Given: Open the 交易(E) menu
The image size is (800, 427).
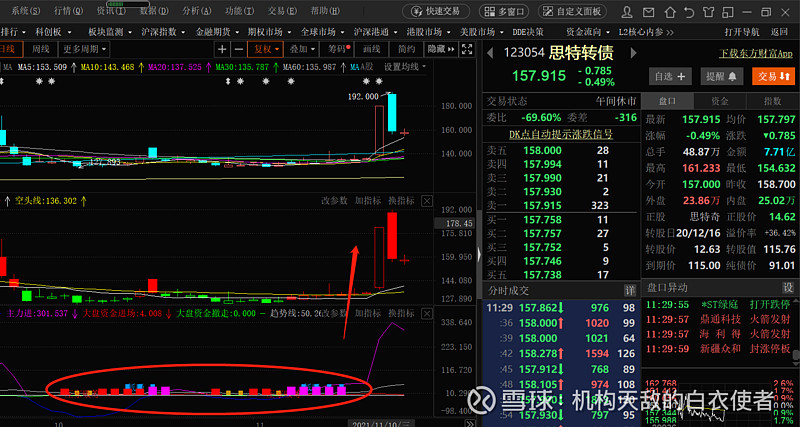Looking at the screenshot, I should (283, 11).
